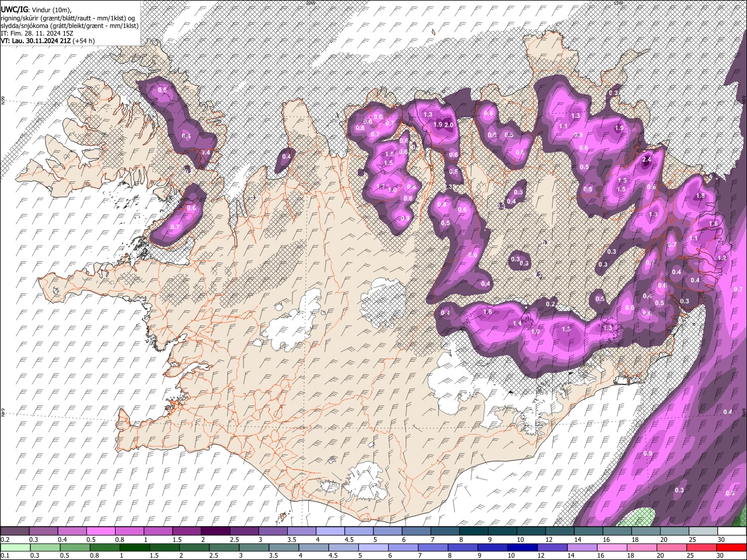The height and width of the screenshot is (560, 747).
Task: Select the bright red 30 swatch in the bottom legend row
Action: (x=732, y=547)
